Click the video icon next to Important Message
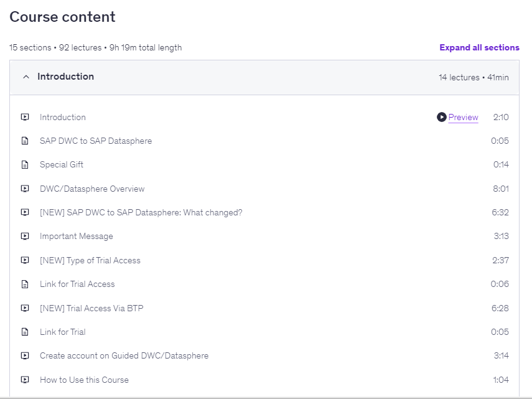 coord(25,237)
